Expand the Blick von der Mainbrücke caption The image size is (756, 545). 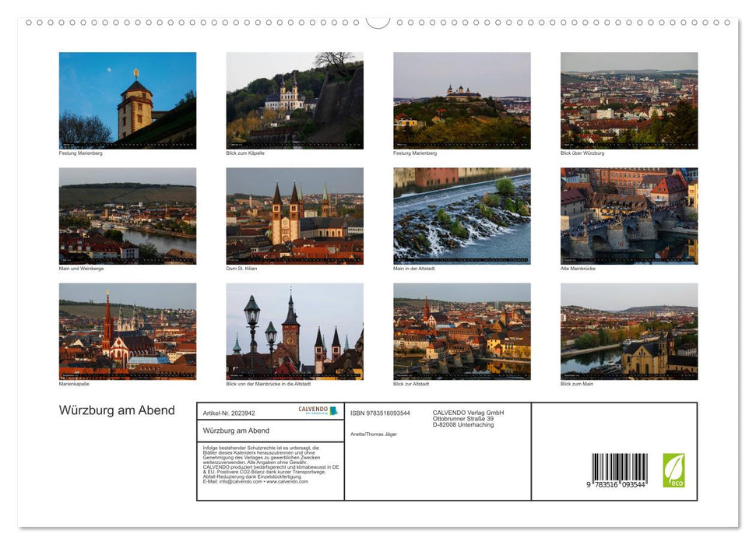(x=261, y=383)
